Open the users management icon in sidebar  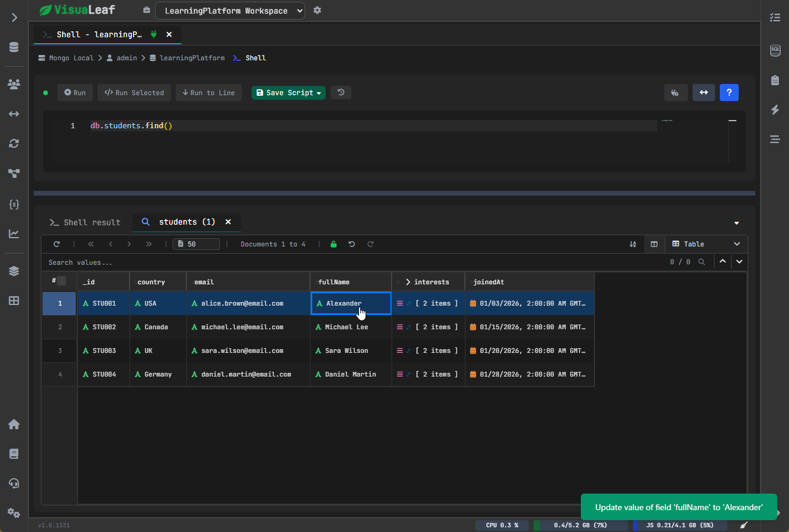pyautogui.click(x=14, y=84)
